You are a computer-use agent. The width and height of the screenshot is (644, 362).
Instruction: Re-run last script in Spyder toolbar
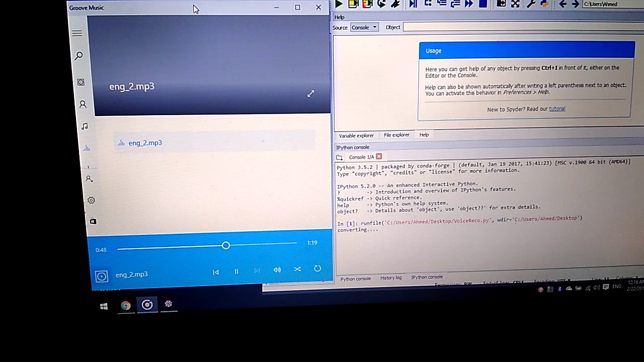tap(381, 4)
